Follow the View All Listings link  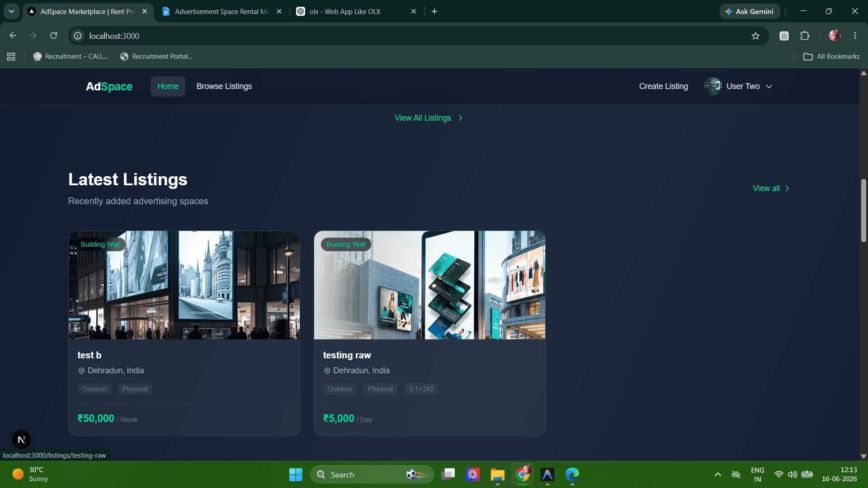[x=423, y=118]
